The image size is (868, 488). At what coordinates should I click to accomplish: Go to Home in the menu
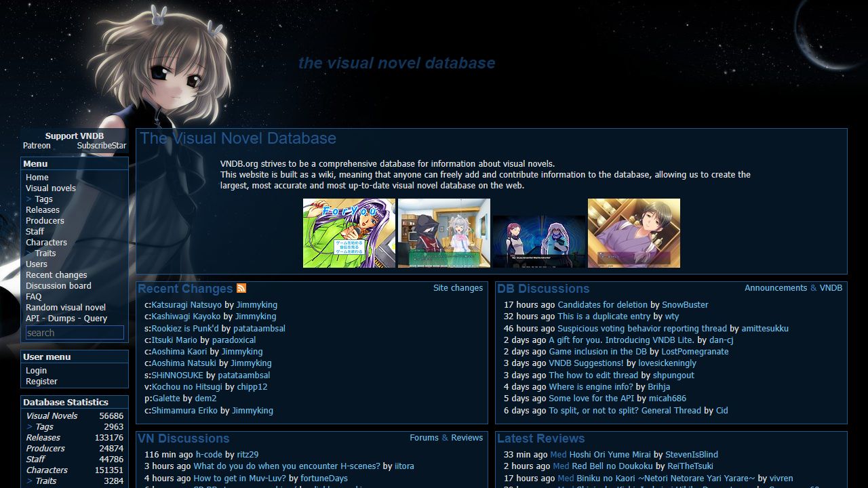click(x=37, y=178)
